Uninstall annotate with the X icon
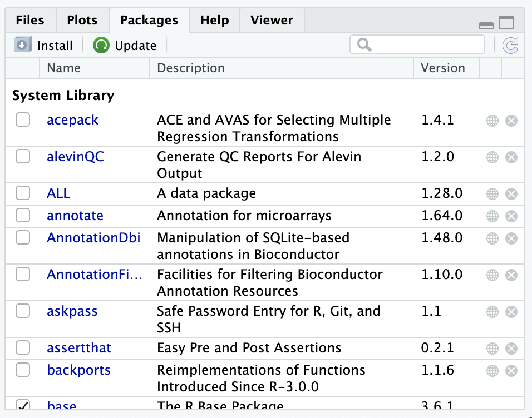Viewport: 532px width, 418px height. tap(511, 216)
